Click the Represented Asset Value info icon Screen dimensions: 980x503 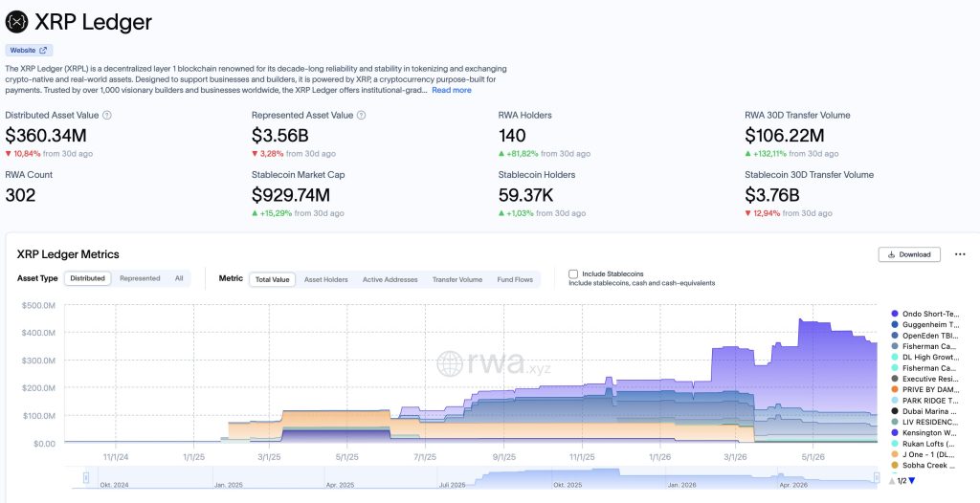click(361, 115)
